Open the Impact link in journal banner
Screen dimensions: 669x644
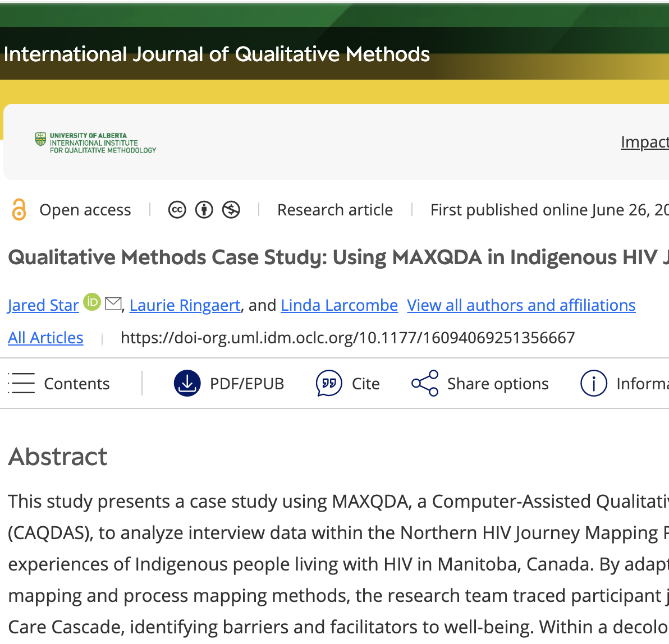tap(645, 142)
